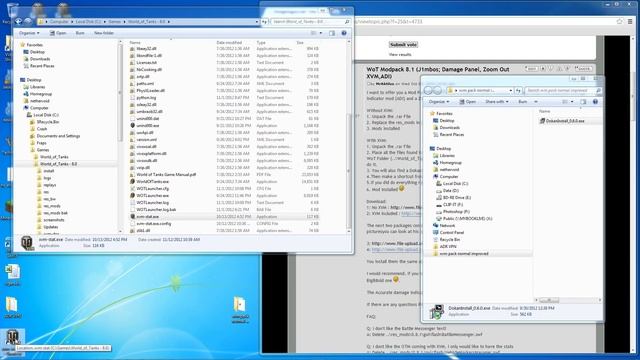Open Help icon in xvm pack explorer window

tap(595, 102)
